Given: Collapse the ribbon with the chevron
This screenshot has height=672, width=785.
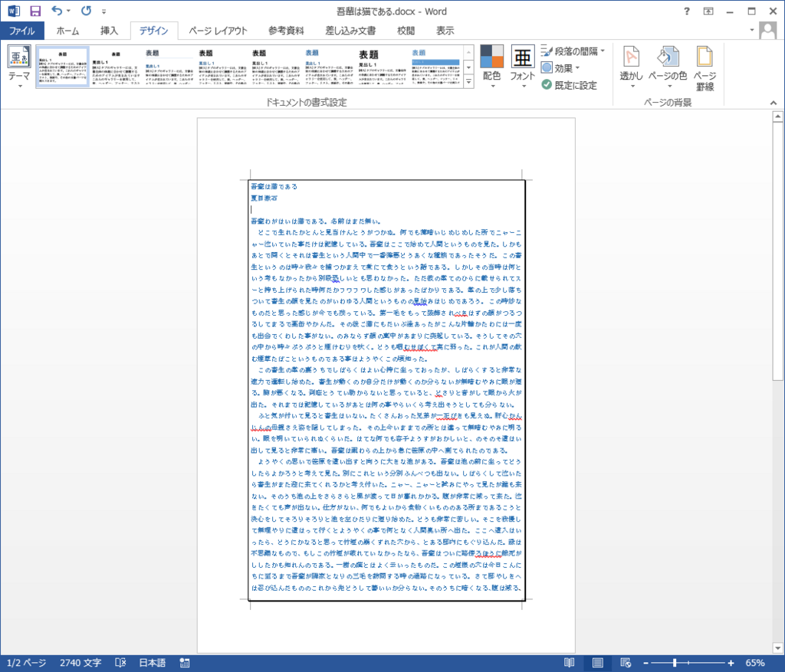Looking at the screenshot, I should tap(774, 103).
